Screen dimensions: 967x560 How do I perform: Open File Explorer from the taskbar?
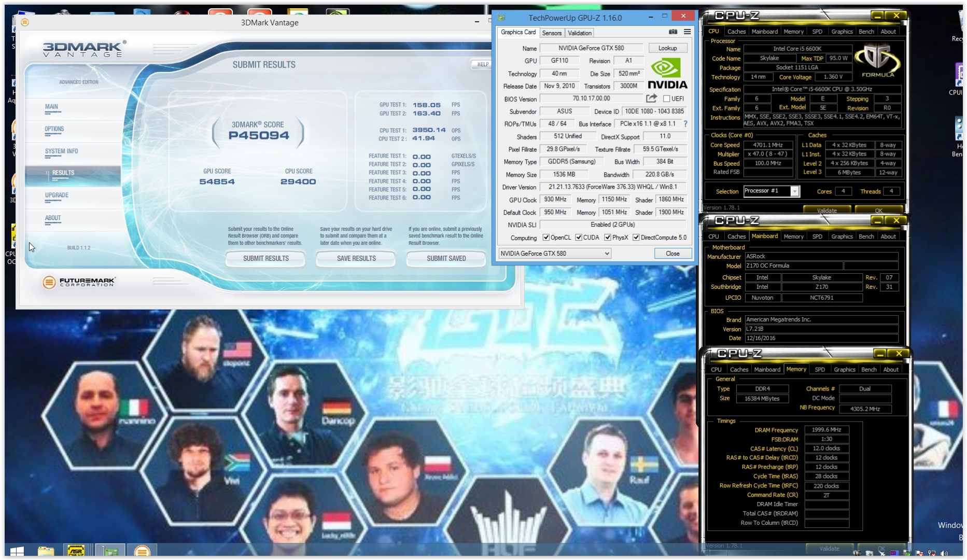[46, 551]
